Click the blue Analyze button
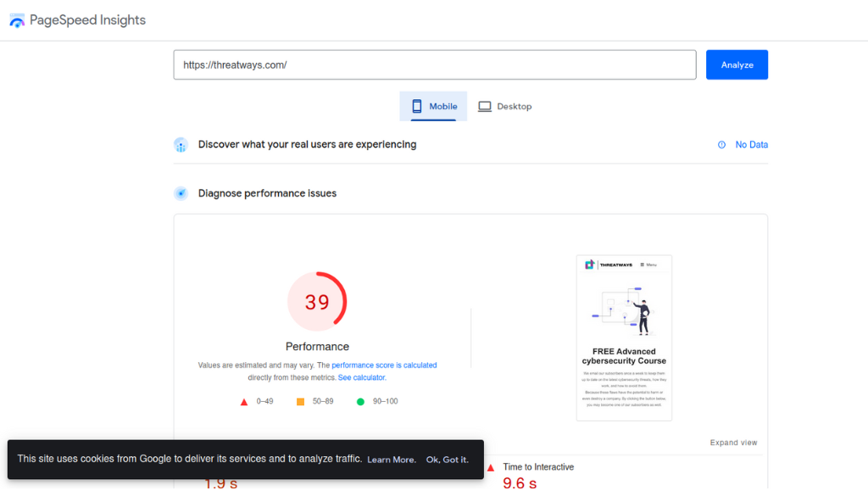This screenshot has height=496, width=868. point(737,64)
